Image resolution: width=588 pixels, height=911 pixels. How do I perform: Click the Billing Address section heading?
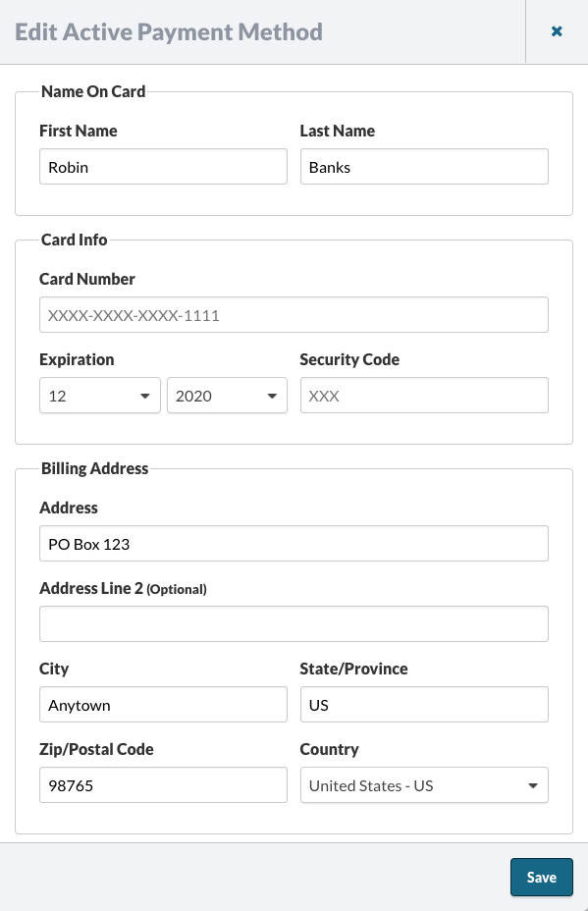pos(94,469)
